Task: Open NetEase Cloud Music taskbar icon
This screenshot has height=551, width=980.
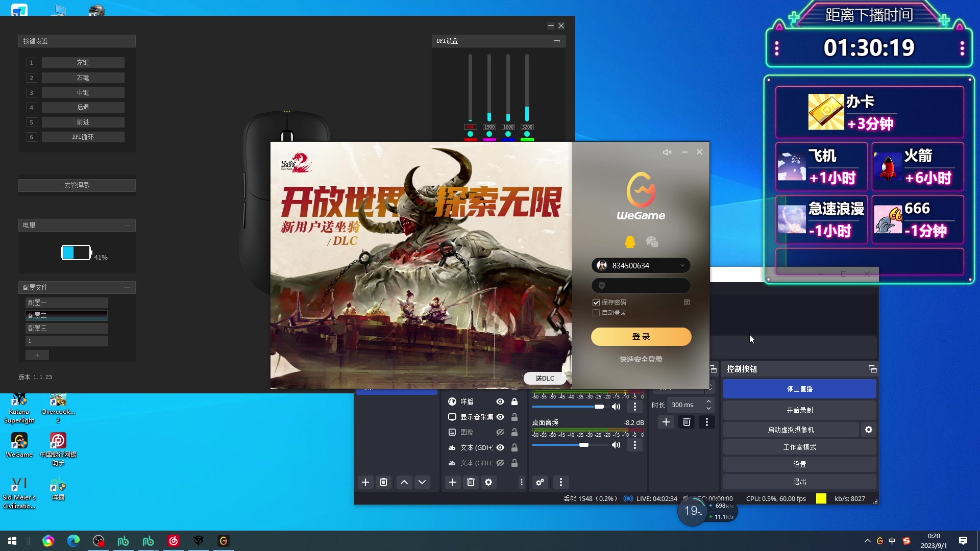Action: pos(174,541)
